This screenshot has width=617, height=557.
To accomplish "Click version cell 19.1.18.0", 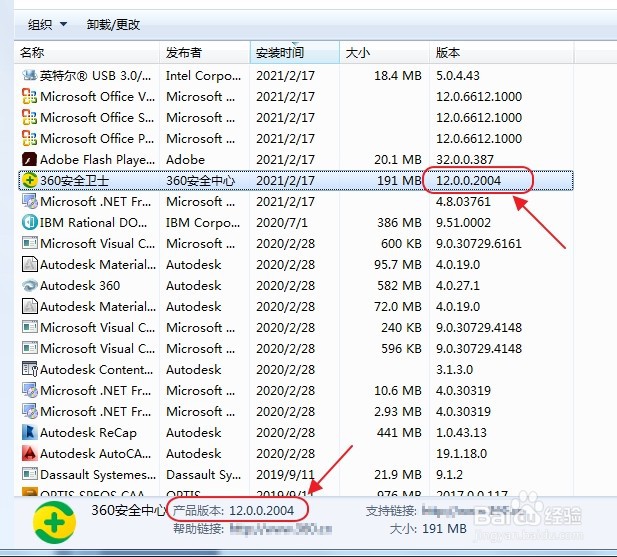I will click(461, 454).
